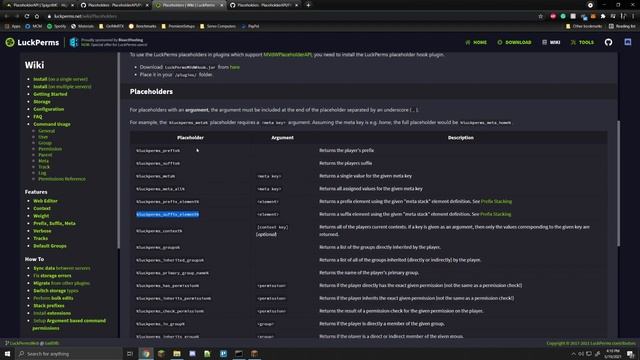Open Storage in the Wiki sidebar

[x=42, y=102]
